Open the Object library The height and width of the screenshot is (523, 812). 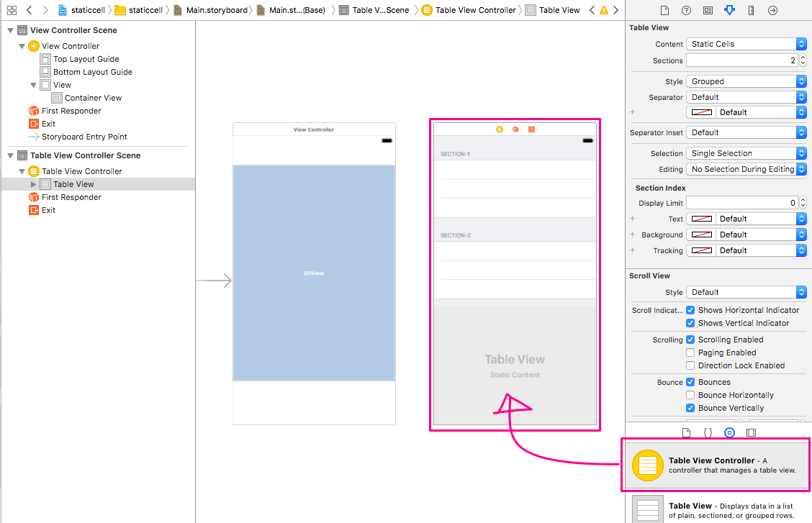(730, 432)
